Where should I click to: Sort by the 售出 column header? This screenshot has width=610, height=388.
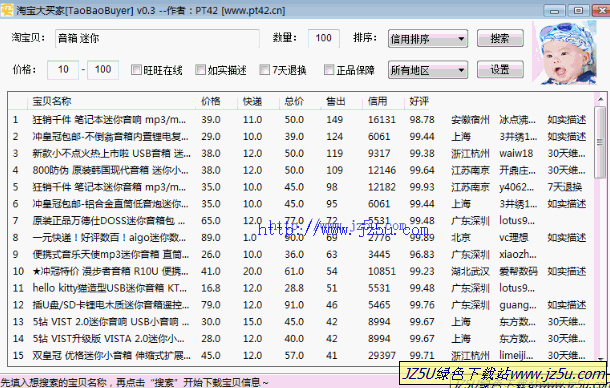342,102
